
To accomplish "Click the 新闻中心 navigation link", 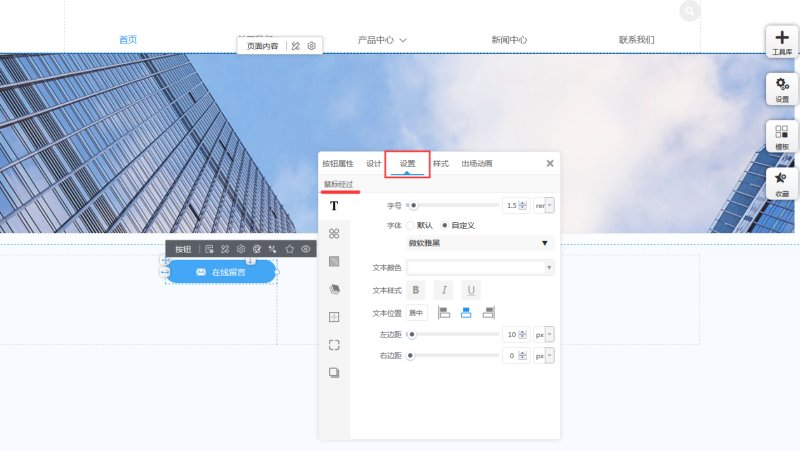I will [509, 40].
